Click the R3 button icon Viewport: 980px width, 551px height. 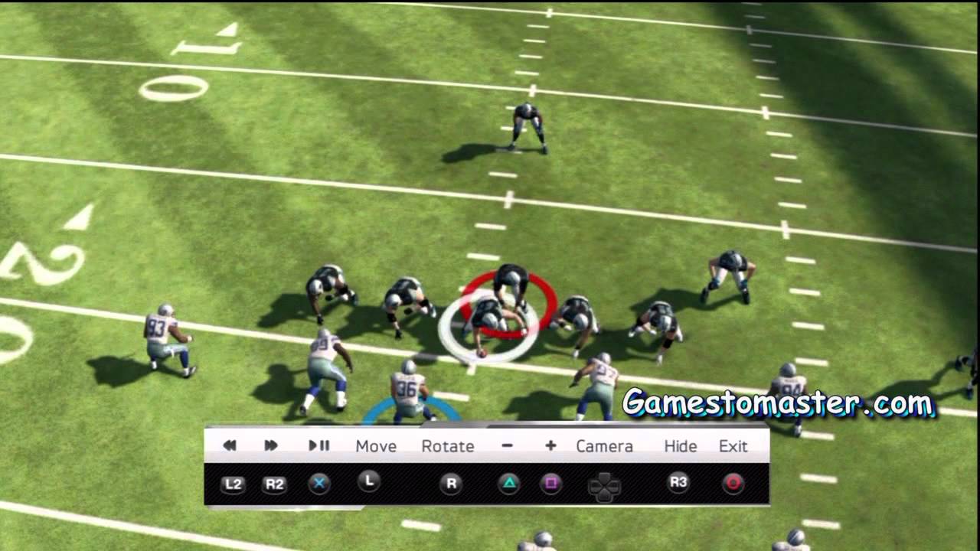678,481
